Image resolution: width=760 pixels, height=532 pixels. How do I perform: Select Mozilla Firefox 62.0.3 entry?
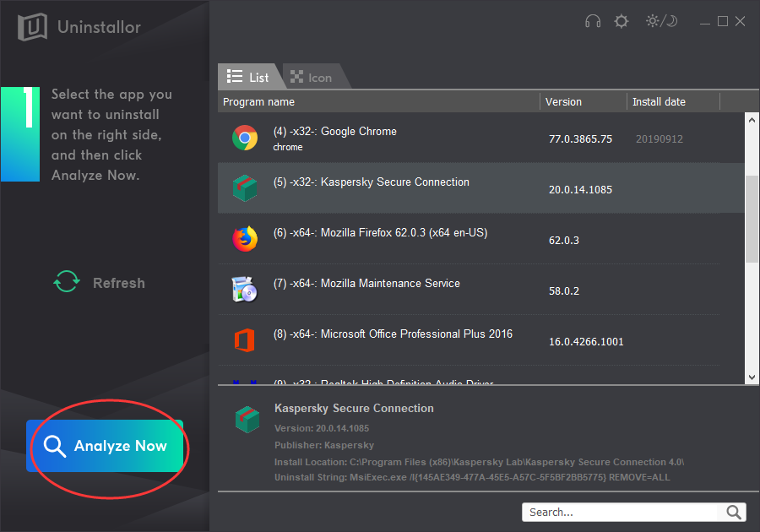480,239
